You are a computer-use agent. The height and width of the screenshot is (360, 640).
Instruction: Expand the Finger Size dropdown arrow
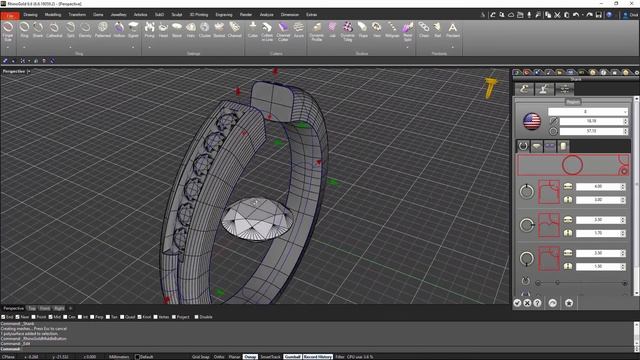[8, 47]
